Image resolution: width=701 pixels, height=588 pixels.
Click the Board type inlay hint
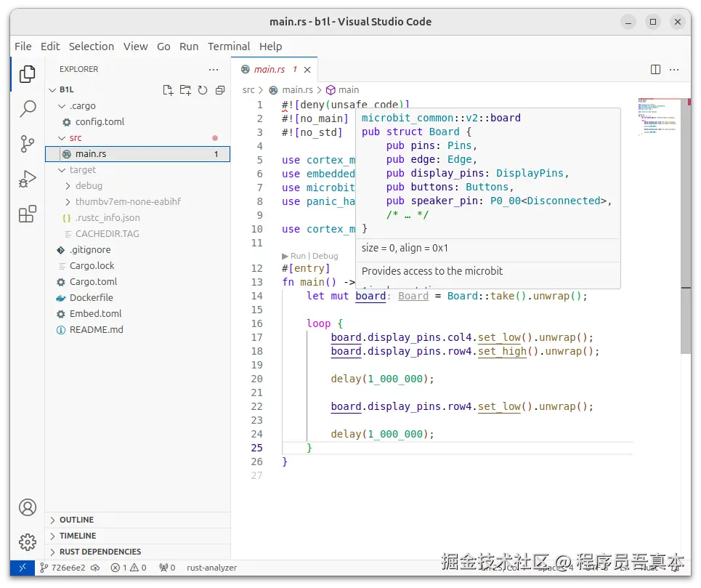pyautogui.click(x=413, y=296)
